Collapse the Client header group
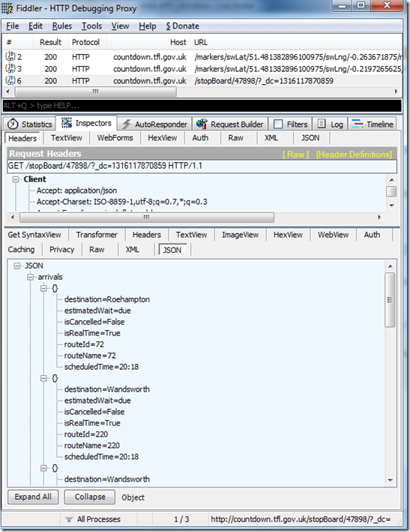This screenshot has width=410, height=532. pos(16,179)
